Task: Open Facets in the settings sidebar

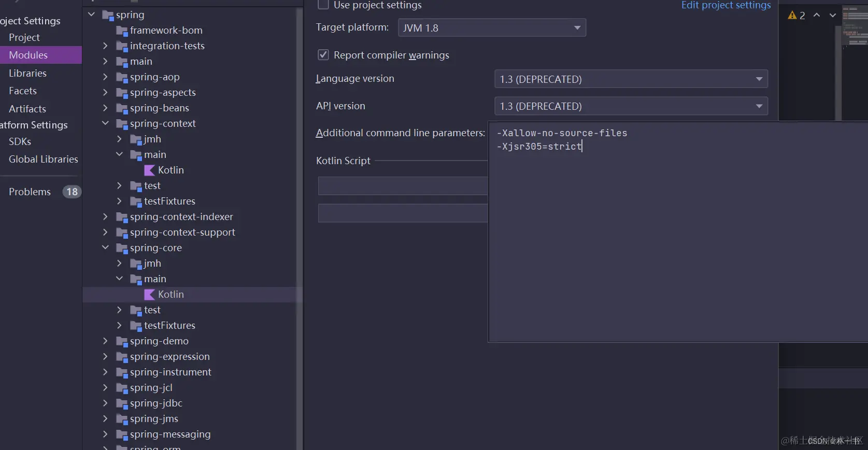Action: coord(23,91)
